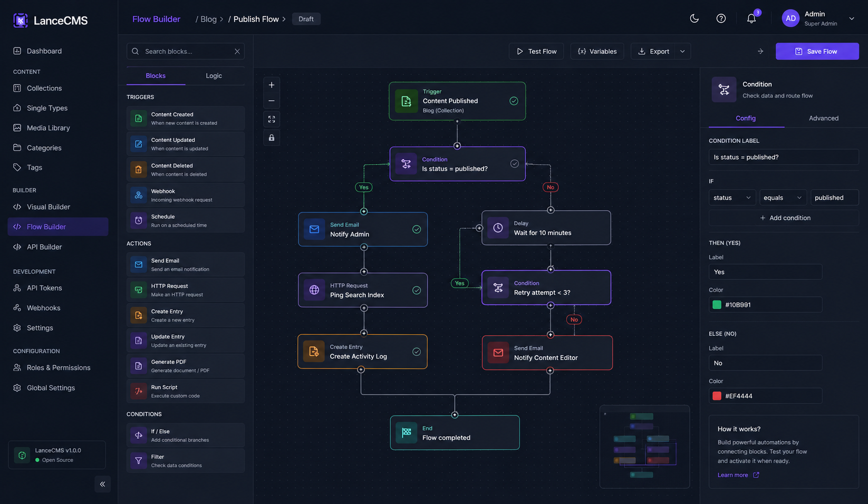Viewport: 868px width, 504px height.
Task: Toggle the canvas lock icon
Action: (272, 138)
